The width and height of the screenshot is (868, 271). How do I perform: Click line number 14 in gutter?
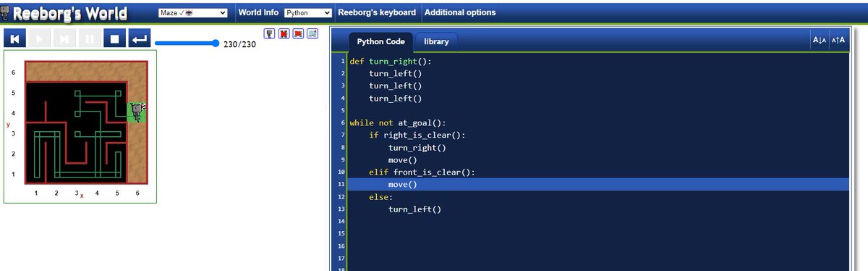(x=342, y=222)
